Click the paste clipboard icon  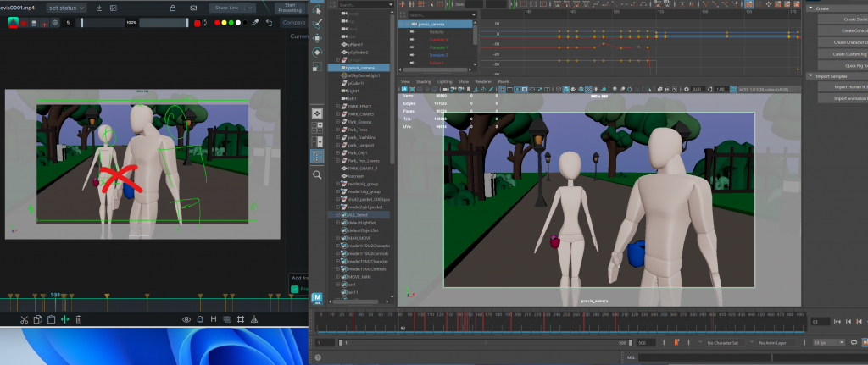(x=52, y=319)
